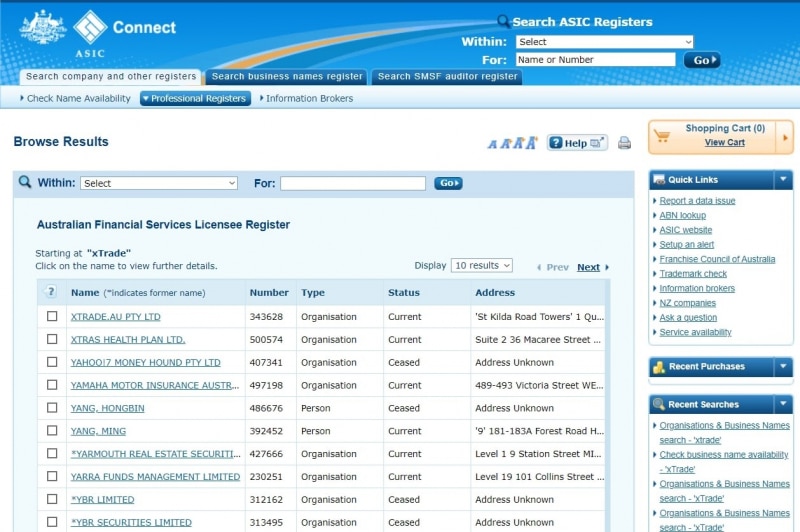Image resolution: width=800 pixels, height=532 pixels.
Task: Open ABN lookup quick link
Action: [682, 216]
